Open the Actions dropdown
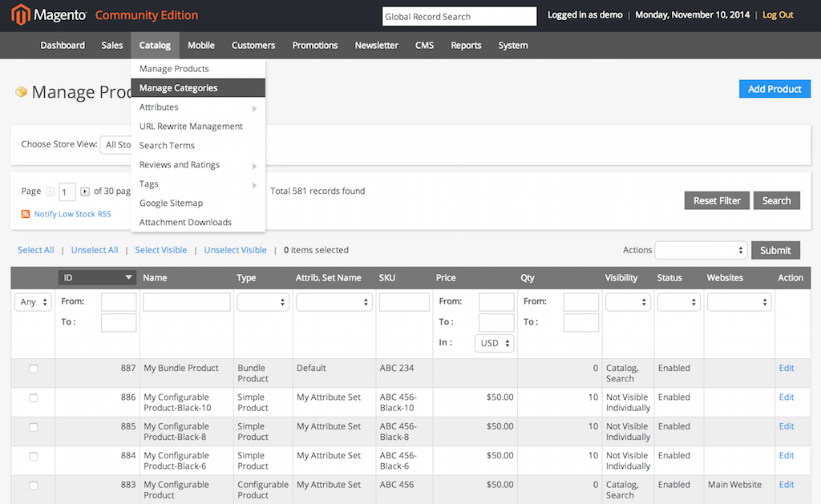 coord(701,250)
